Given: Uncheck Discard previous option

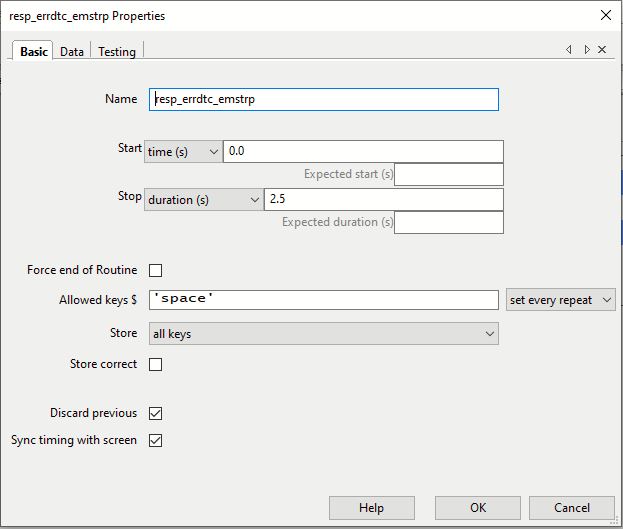Looking at the screenshot, I should [155, 413].
